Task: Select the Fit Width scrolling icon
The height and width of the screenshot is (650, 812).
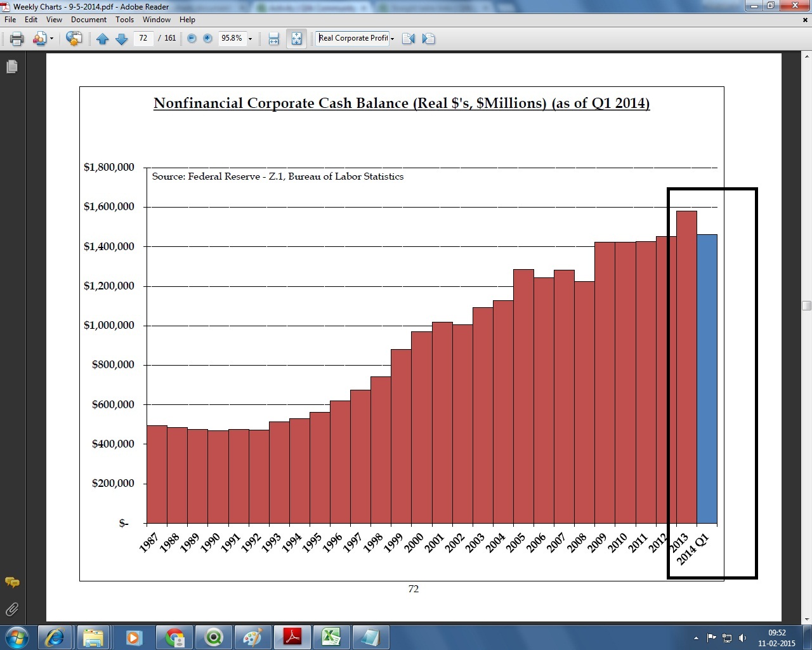Action: (274, 39)
